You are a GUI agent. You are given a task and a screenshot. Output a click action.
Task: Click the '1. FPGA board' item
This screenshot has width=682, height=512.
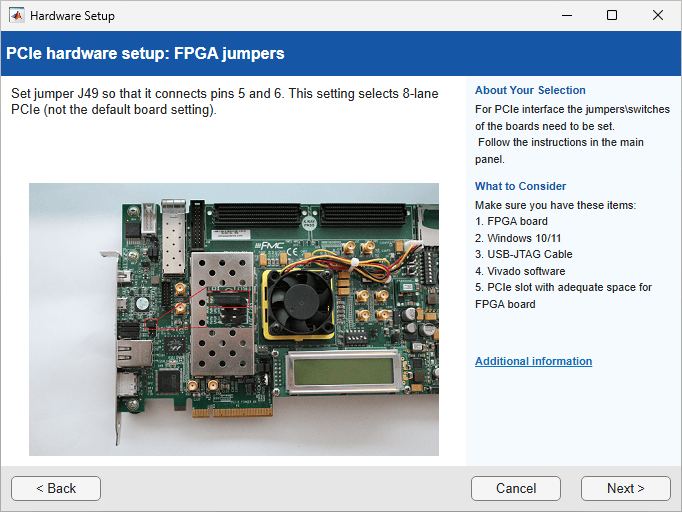tap(511, 221)
